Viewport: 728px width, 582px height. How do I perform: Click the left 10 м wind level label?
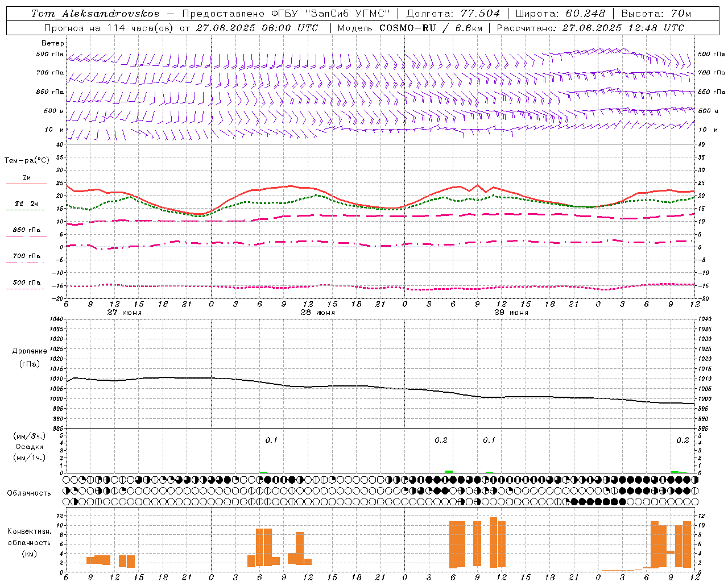(x=55, y=130)
